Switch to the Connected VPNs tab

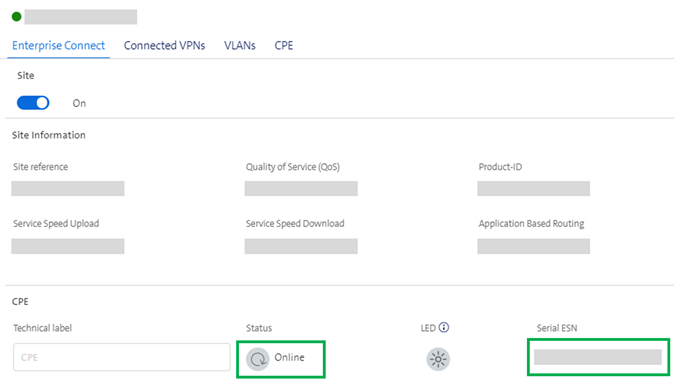[164, 46]
